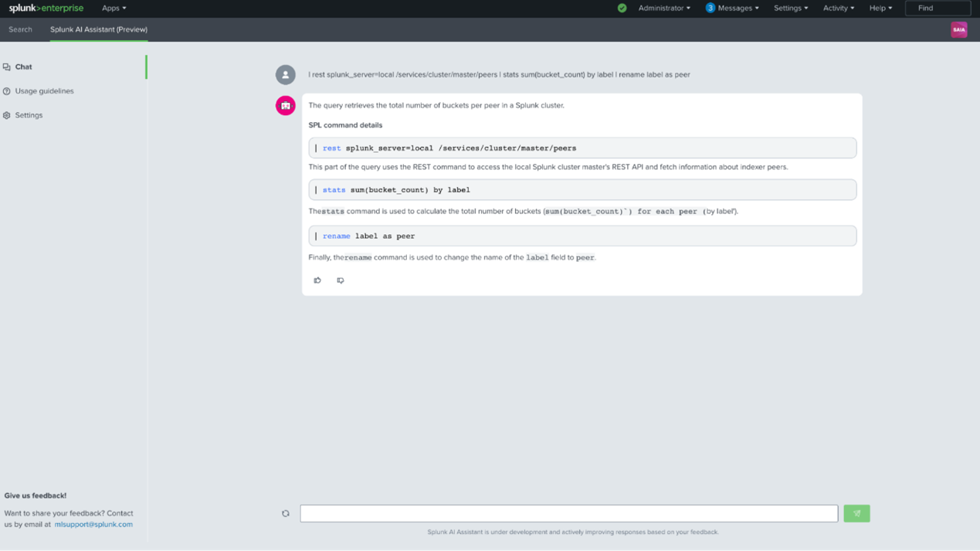Click the Splunk Enterprise logo

[46, 9]
